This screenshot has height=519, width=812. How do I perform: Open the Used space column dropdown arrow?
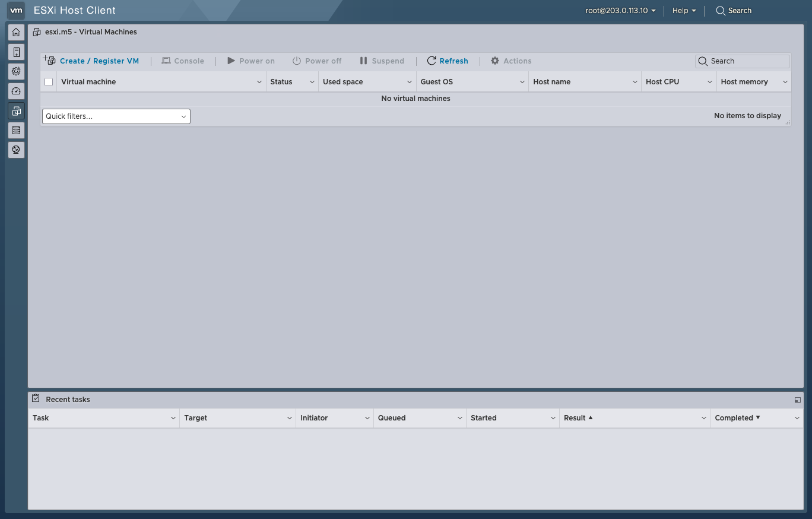click(410, 82)
